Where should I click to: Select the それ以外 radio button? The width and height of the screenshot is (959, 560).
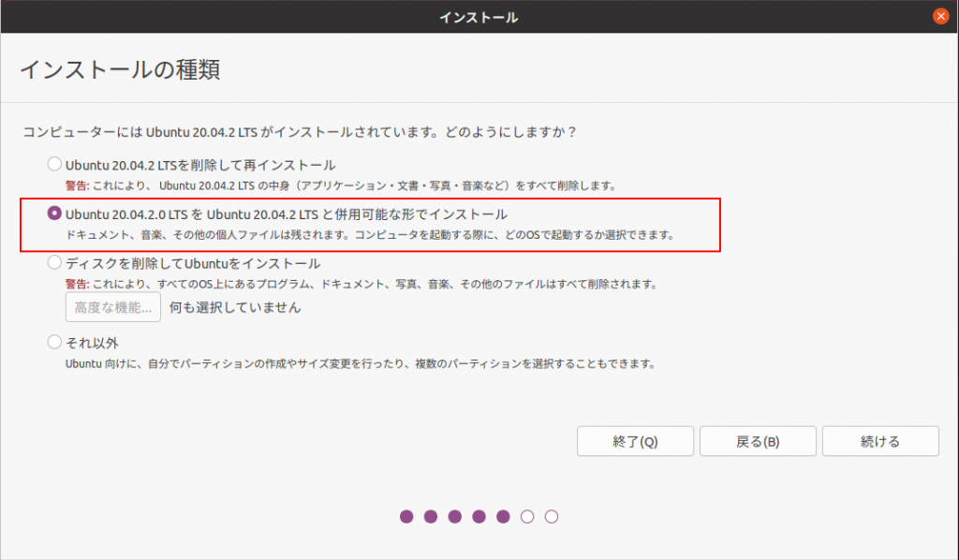[x=54, y=342]
